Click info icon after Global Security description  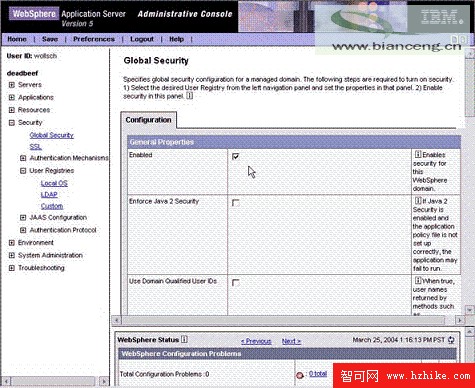coord(189,96)
